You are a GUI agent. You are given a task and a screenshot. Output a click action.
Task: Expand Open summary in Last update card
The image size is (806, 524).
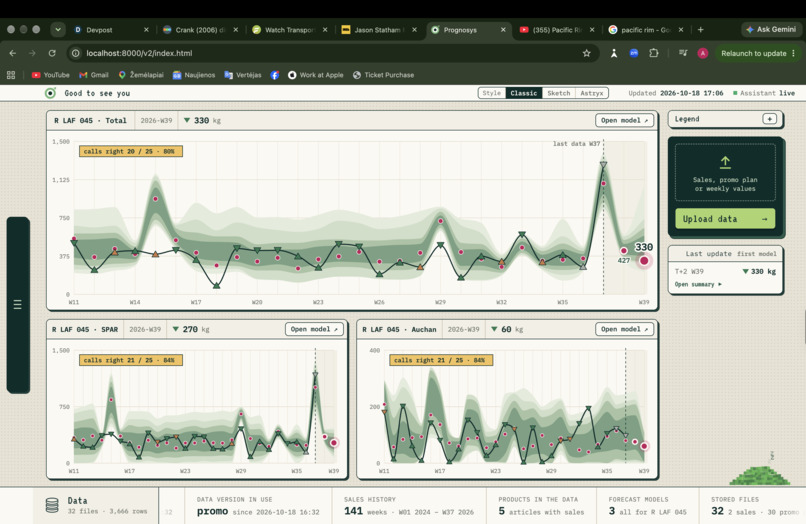[698, 284]
